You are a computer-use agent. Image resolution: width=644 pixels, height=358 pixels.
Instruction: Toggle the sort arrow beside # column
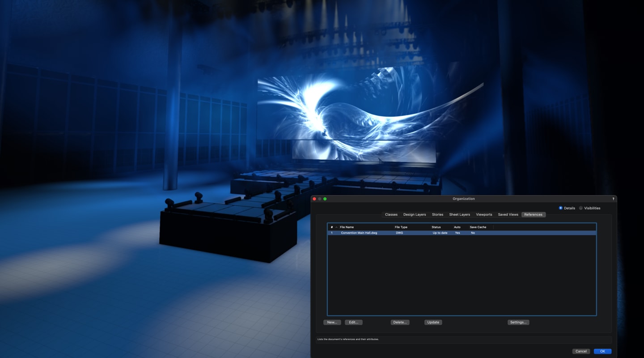click(x=336, y=227)
